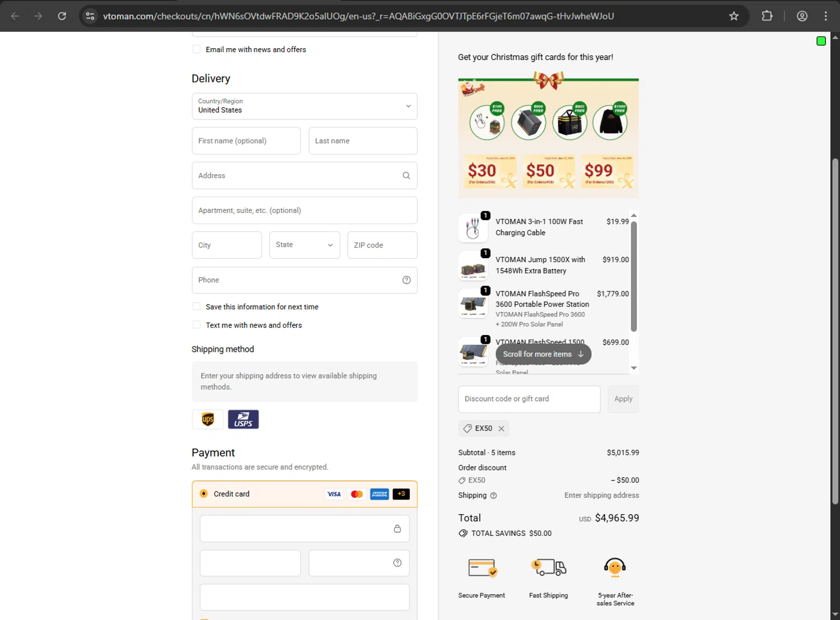View site information icon in address bar
Viewport: 840px width, 620px height.
point(90,16)
